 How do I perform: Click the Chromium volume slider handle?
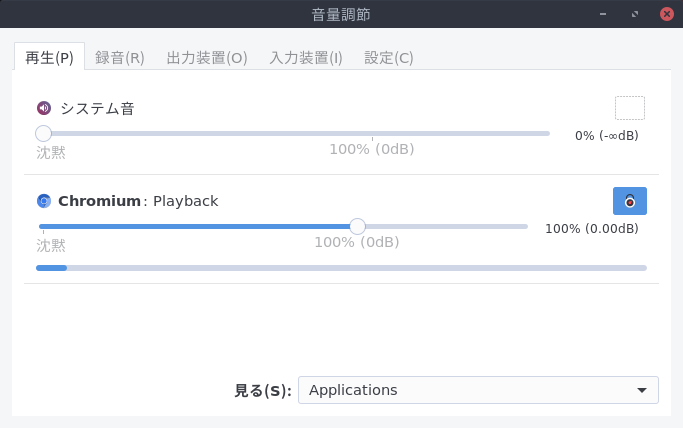(x=357, y=226)
